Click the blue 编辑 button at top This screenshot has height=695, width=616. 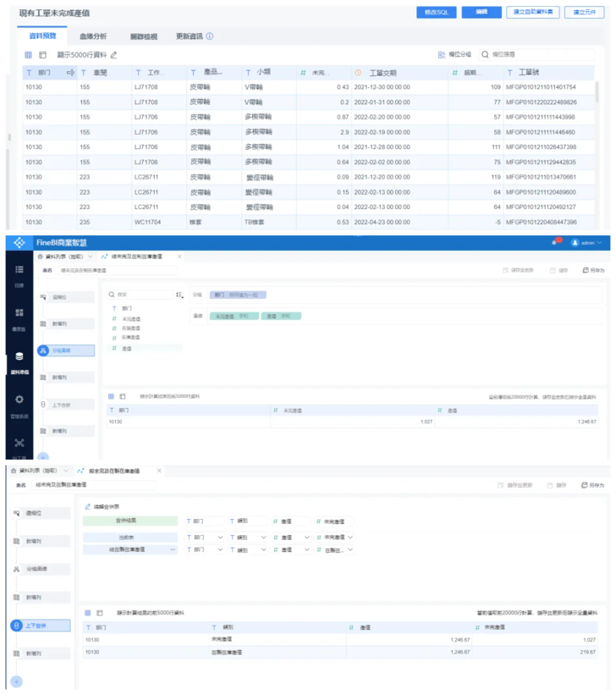481,13
